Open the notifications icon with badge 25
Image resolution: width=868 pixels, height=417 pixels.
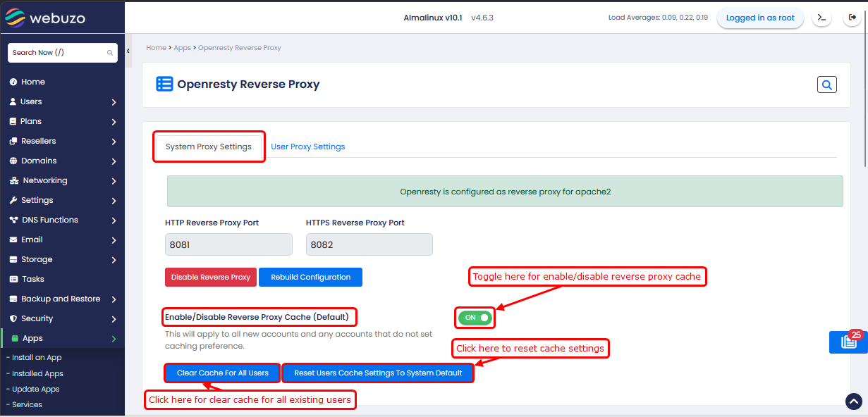point(848,342)
